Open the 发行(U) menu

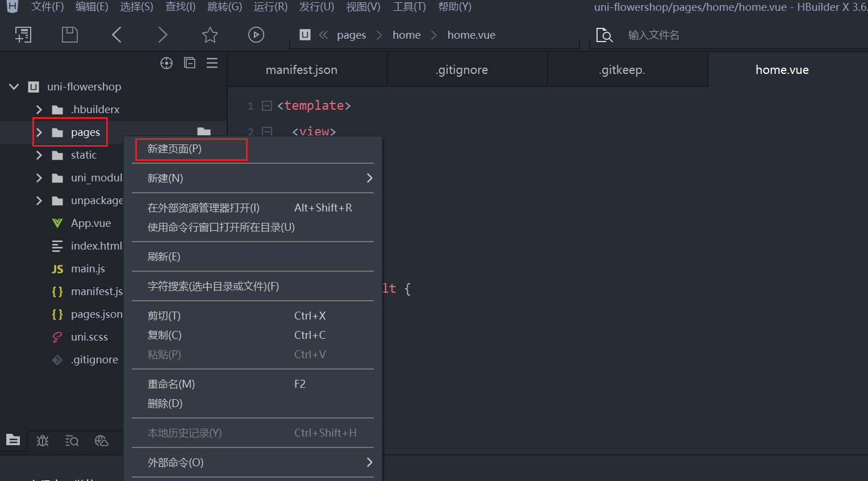click(317, 7)
